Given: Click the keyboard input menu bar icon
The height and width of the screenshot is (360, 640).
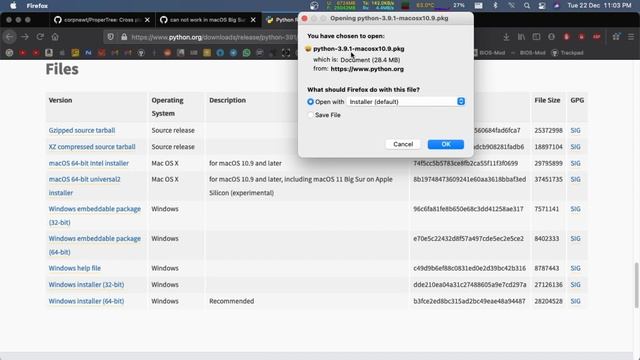Looking at the screenshot, I should pyautogui.click(x=478, y=6).
